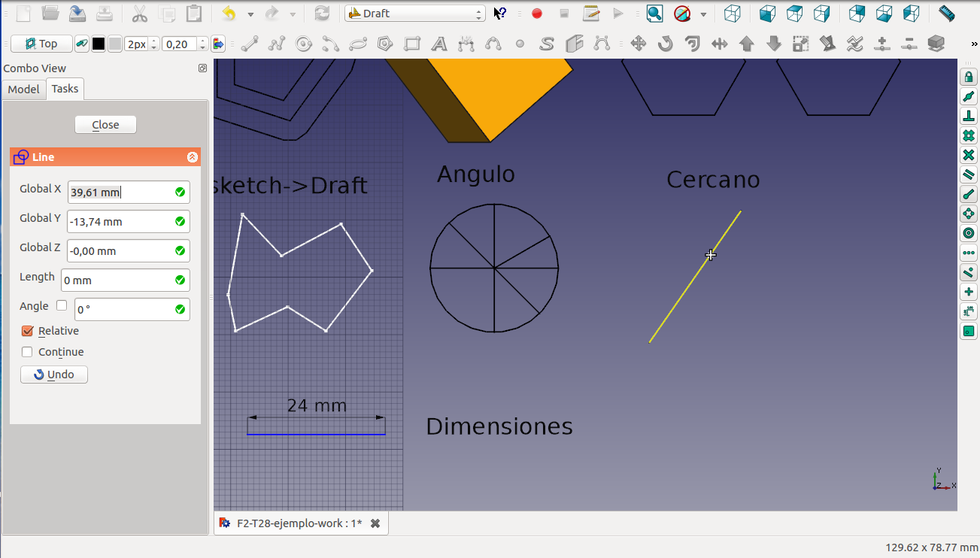Activate the Draft Move tool
The height and width of the screenshot is (558, 980).
tap(638, 44)
